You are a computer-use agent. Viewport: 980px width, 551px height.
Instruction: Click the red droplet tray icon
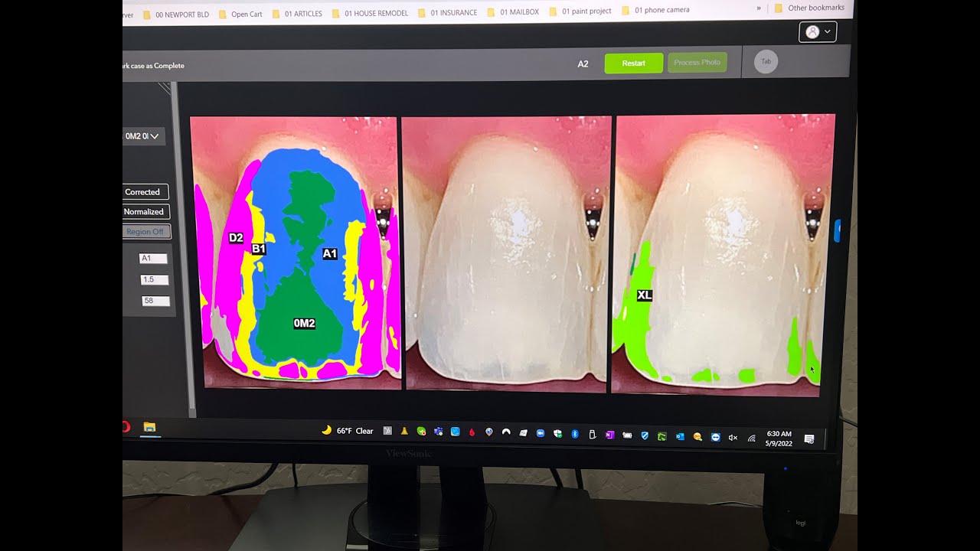pyautogui.click(x=472, y=432)
